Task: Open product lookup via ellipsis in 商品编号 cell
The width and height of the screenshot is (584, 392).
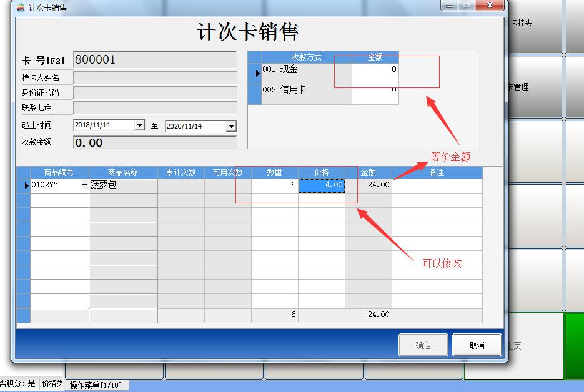Action: 84,184
